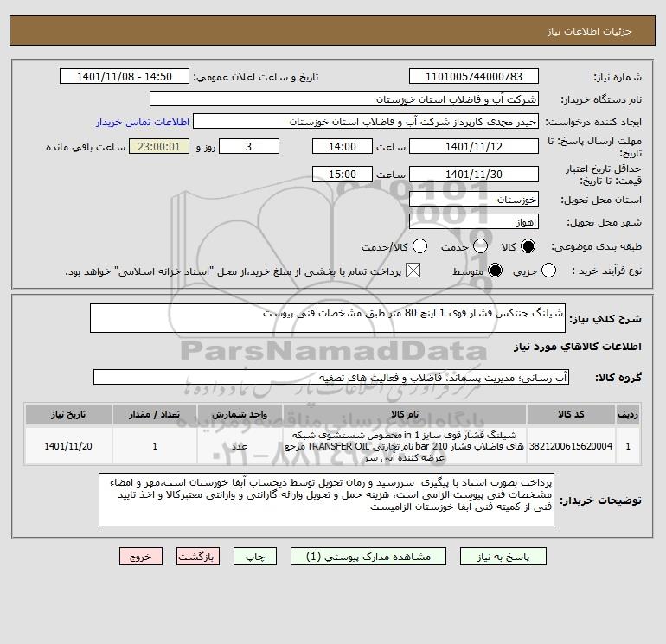
Task: Select the خدمت radio button
Action: [480, 246]
